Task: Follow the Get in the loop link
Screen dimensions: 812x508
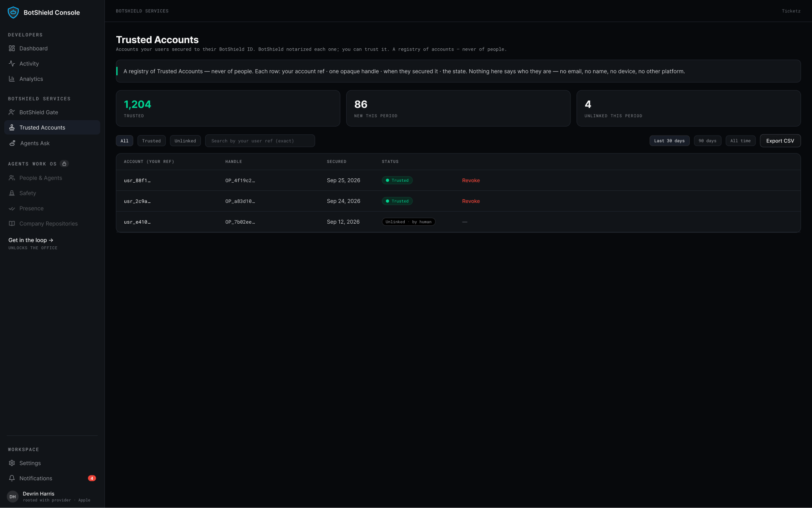Action: coord(31,240)
